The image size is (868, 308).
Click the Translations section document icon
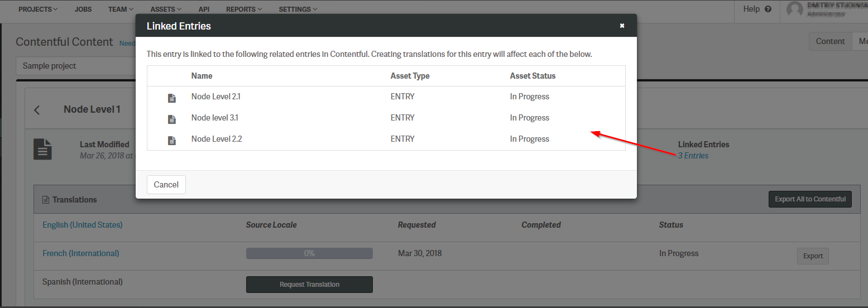46,200
